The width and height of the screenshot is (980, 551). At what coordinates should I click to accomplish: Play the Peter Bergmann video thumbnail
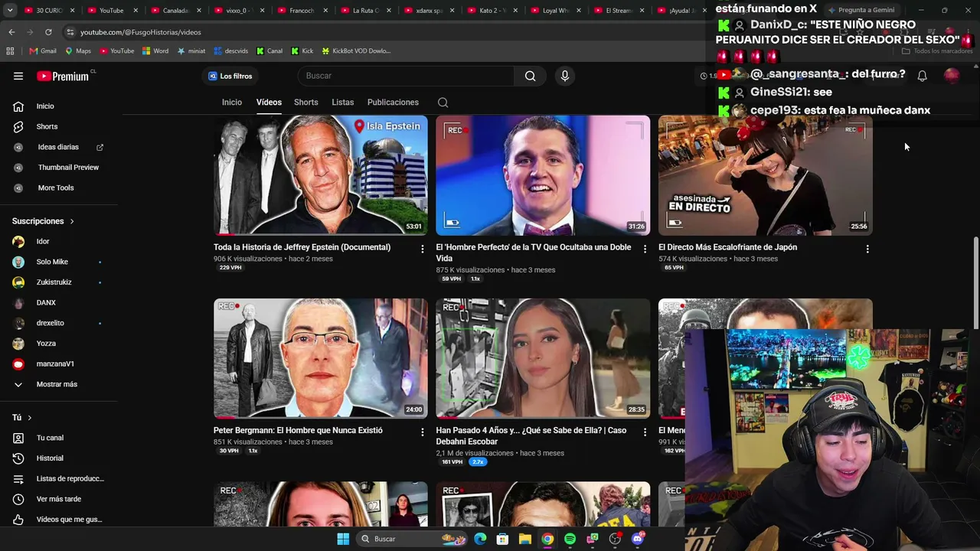tap(321, 358)
